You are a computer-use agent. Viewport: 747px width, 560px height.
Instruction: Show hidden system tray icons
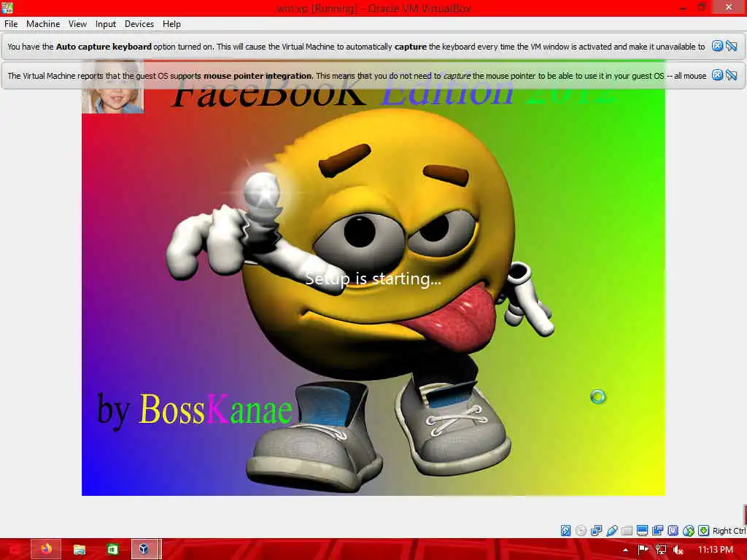tap(625, 550)
